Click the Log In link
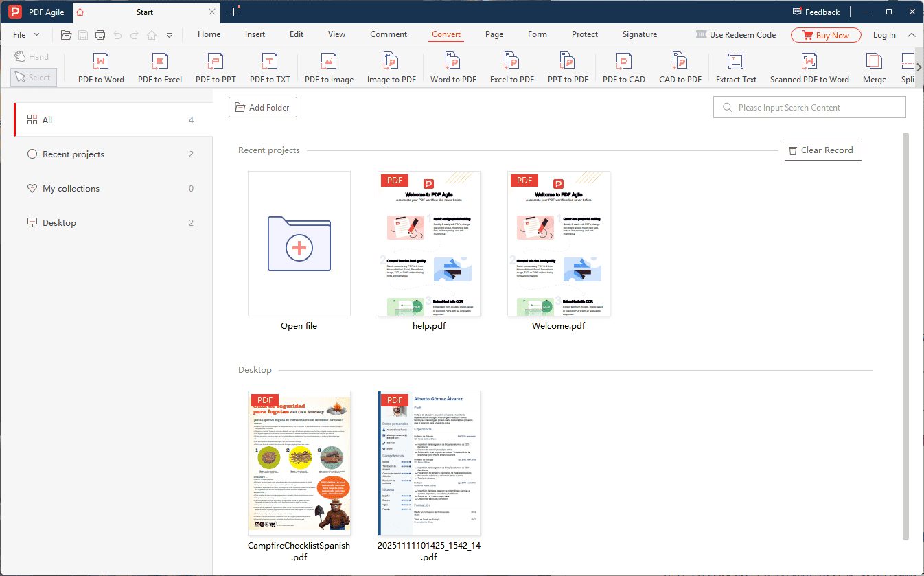Image resolution: width=924 pixels, height=576 pixels. [884, 35]
